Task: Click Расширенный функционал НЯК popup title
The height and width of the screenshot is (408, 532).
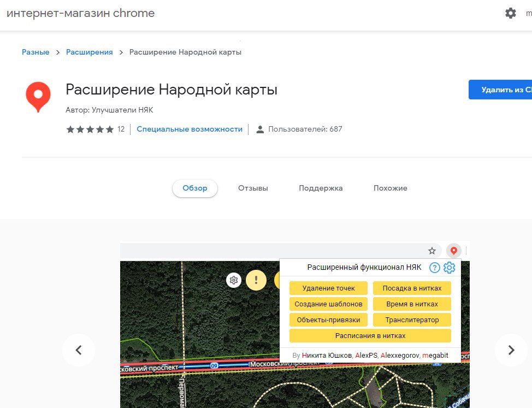Action: [364, 267]
